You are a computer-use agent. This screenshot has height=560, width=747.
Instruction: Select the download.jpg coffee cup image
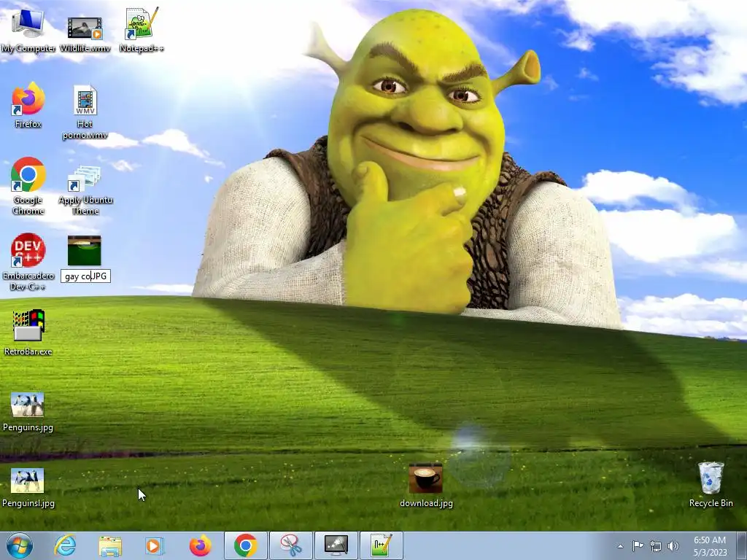click(426, 485)
